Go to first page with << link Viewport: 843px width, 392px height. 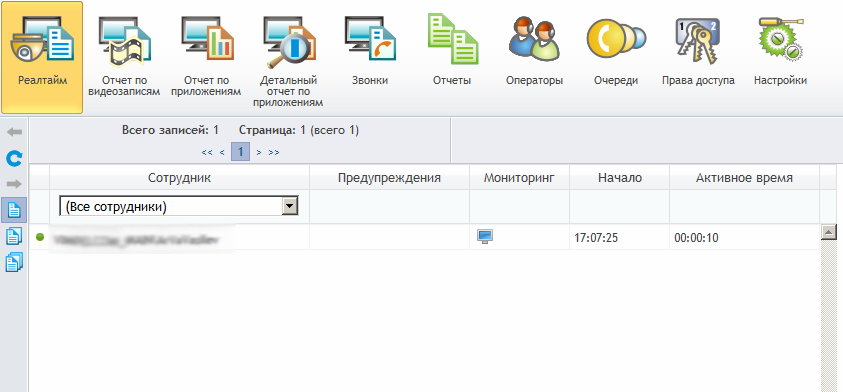tap(207, 152)
